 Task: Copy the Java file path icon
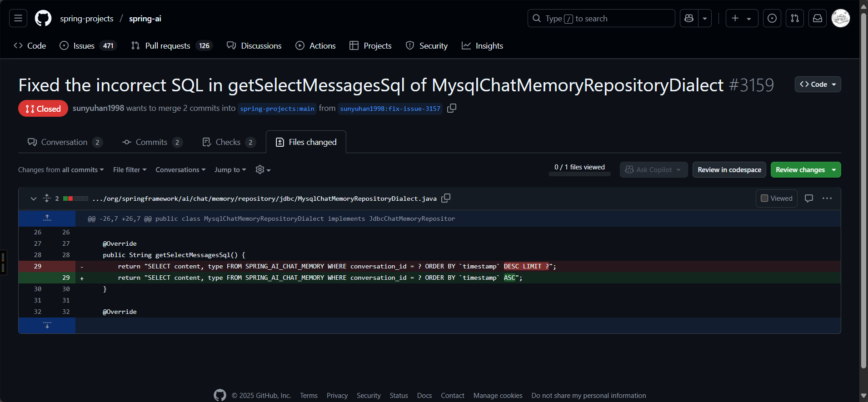446,198
